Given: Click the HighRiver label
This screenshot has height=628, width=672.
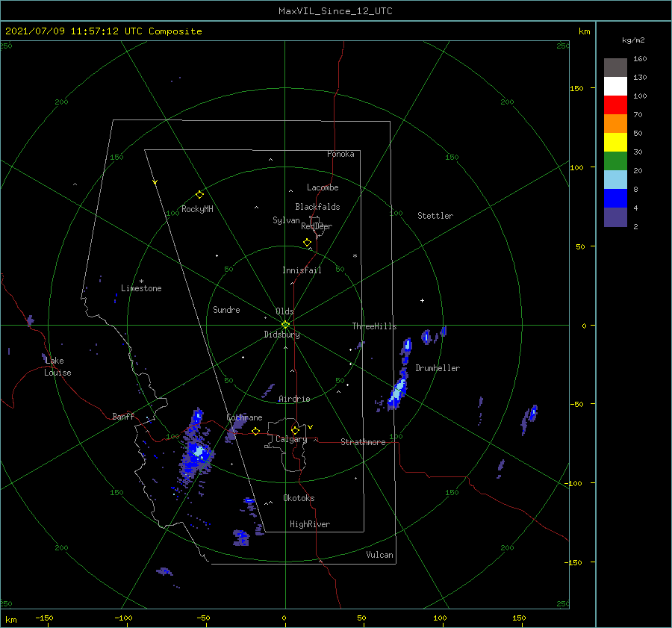Looking at the screenshot, I should (310, 524).
